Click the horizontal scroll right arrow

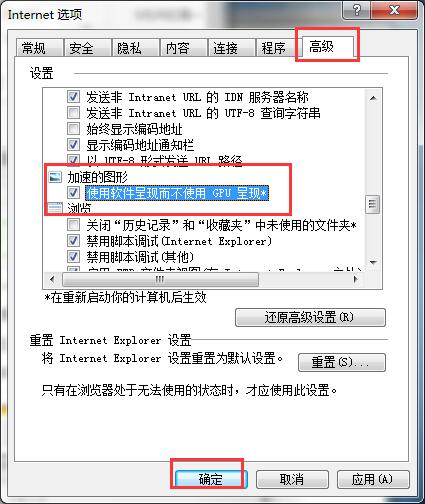coord(356,279)
